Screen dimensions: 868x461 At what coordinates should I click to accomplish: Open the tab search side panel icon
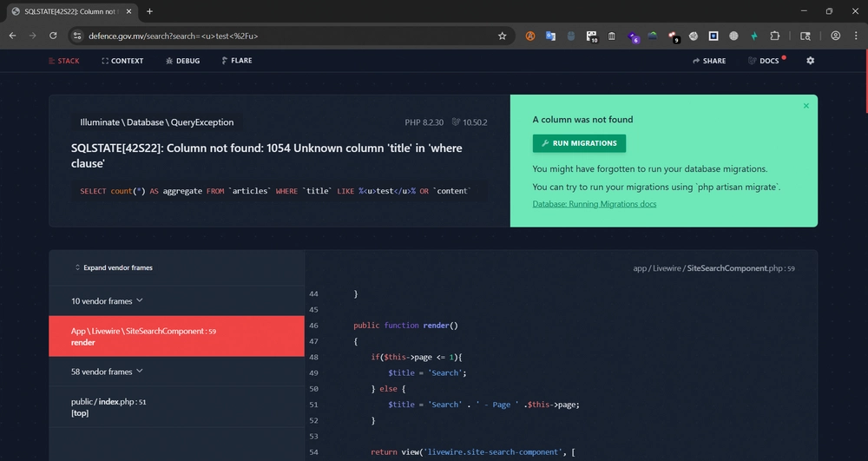[806, 36]
